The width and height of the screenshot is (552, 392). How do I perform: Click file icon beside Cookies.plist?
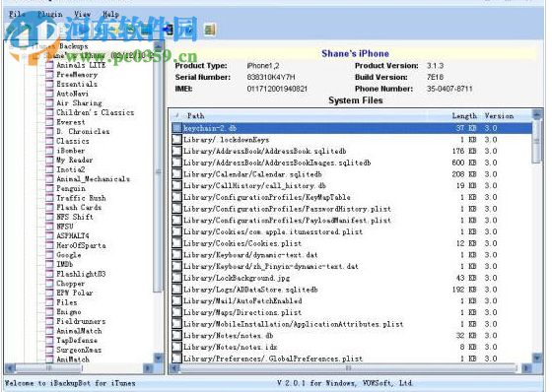pos(176,243)
